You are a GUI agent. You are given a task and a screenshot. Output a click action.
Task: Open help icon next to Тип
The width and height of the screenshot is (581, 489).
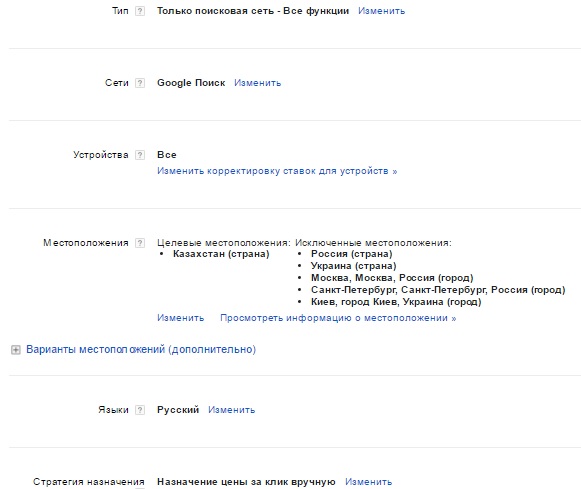(140, 11)
